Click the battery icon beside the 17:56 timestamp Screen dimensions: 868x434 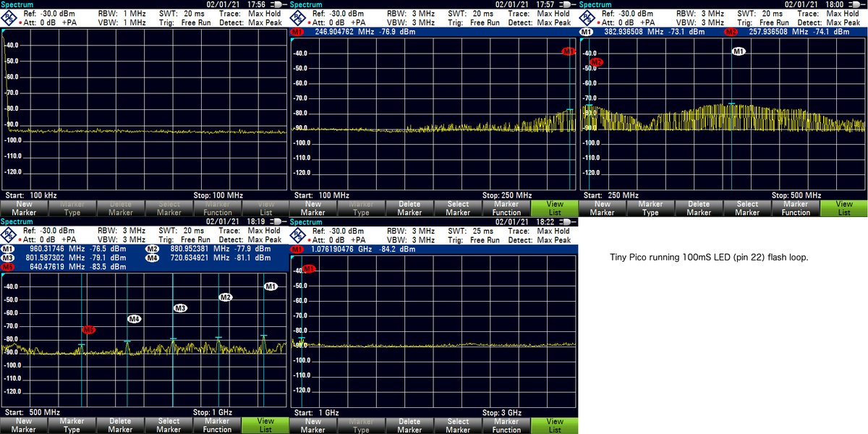click(x=279, y=4)
